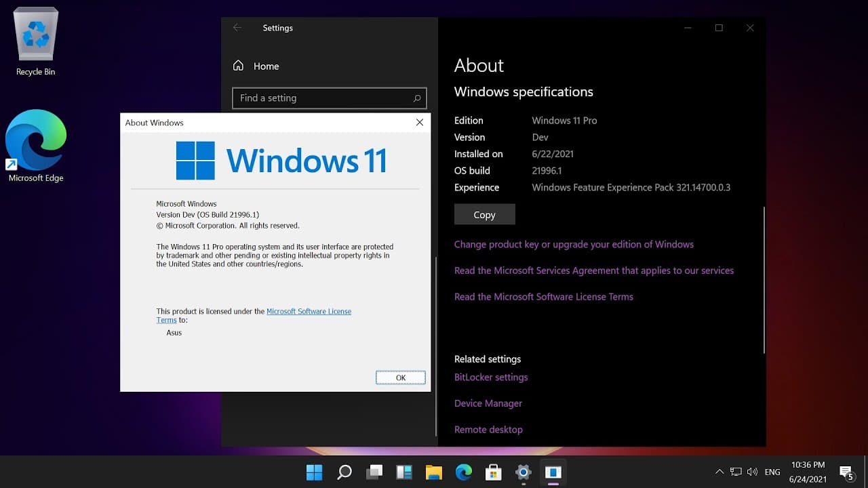868x488 pixels.
Task: Launch the Microsoft Edge desktop shortcut
Action: [x=36, y=146]
